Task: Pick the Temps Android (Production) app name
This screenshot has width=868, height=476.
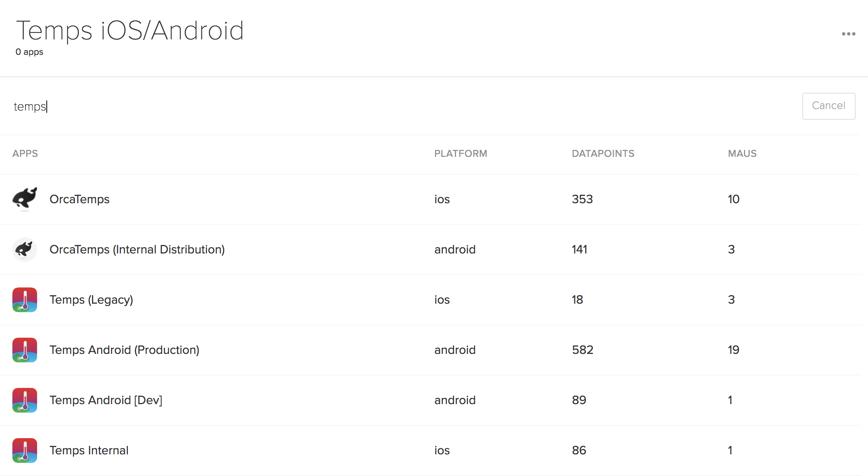Action: [x=124, y=350]
